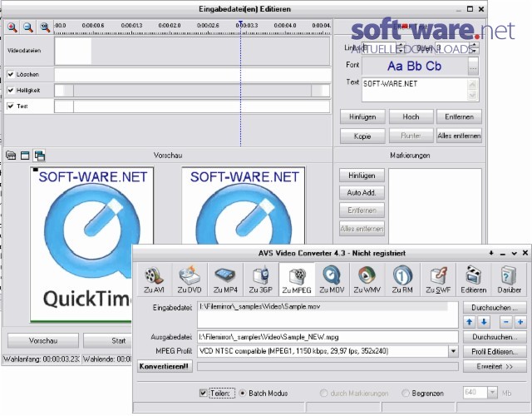Select the Zu MOV format icon
This screenshot has width=532, height=416.
(x=332, y=280)
